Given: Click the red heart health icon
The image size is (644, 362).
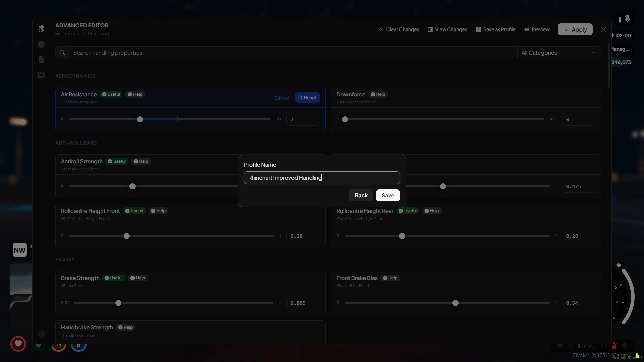Looking at the screenshot, I should click(x=18, y=344).
